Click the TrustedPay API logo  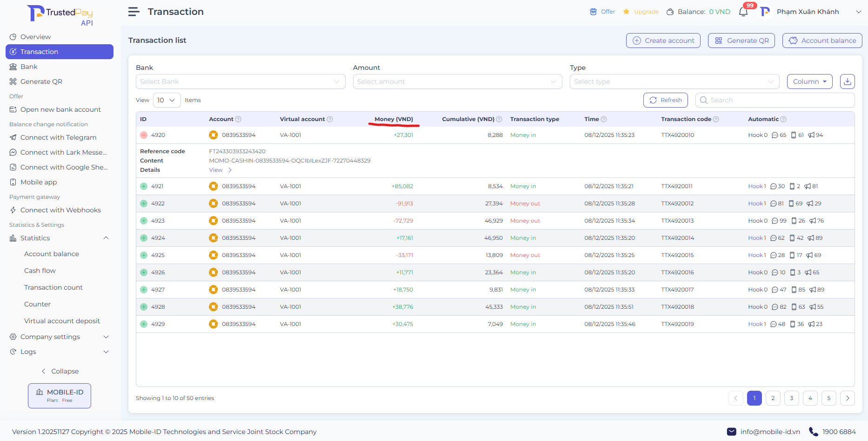(x=60, y=15)
